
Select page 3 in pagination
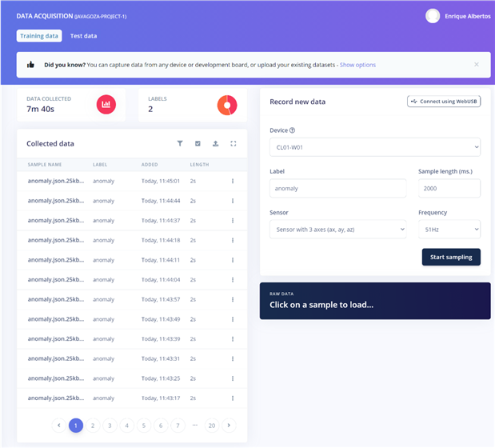(x=110, y=426)
